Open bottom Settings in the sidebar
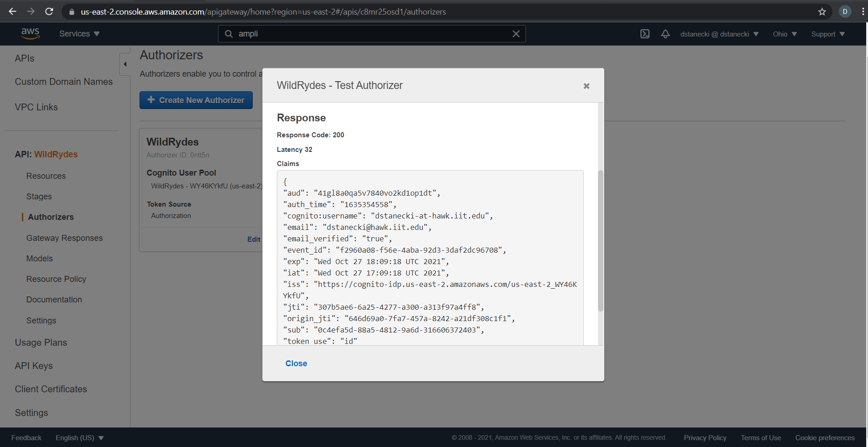The height and width of the screenshot is (447, 868). [31, 413]
